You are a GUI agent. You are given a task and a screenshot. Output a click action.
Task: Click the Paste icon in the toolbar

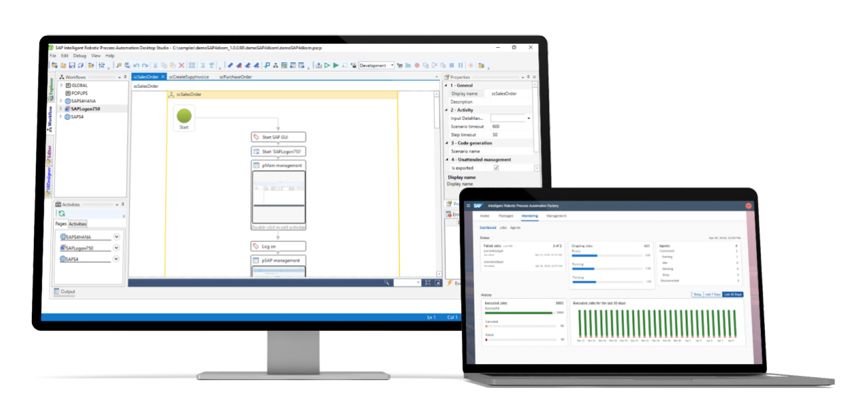[x=173, y=65]
